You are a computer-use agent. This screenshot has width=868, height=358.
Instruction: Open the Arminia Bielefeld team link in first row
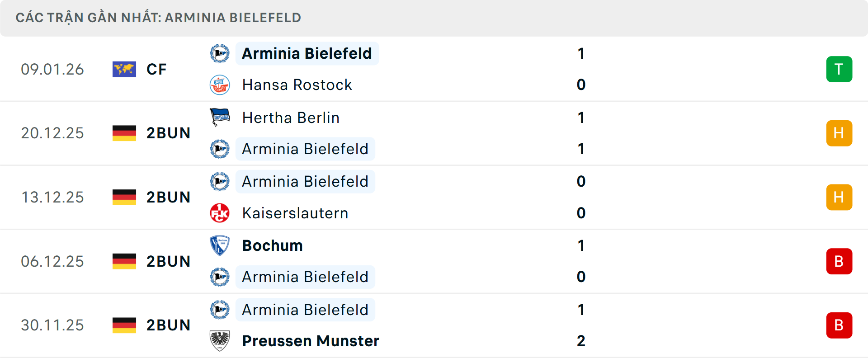pos(306,53)
